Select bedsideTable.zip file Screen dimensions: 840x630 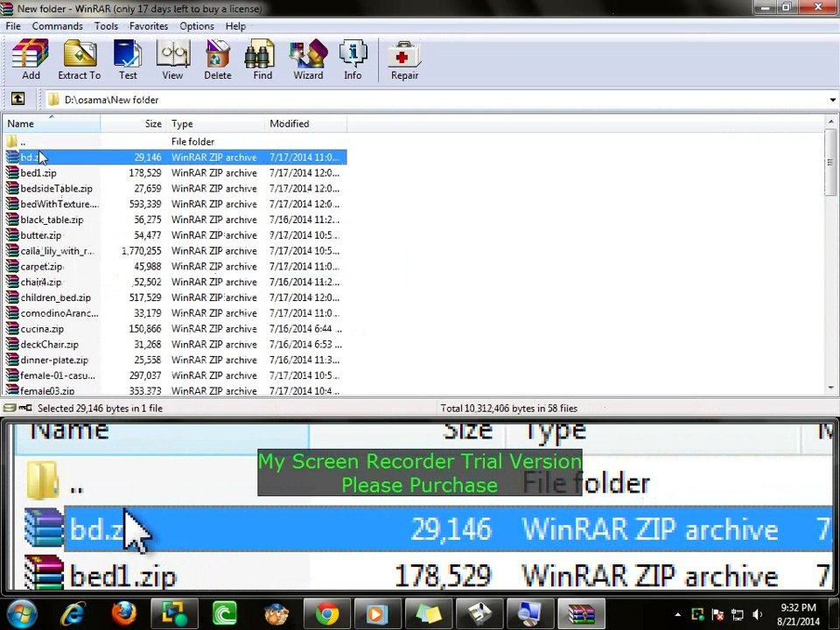(175, 189)
